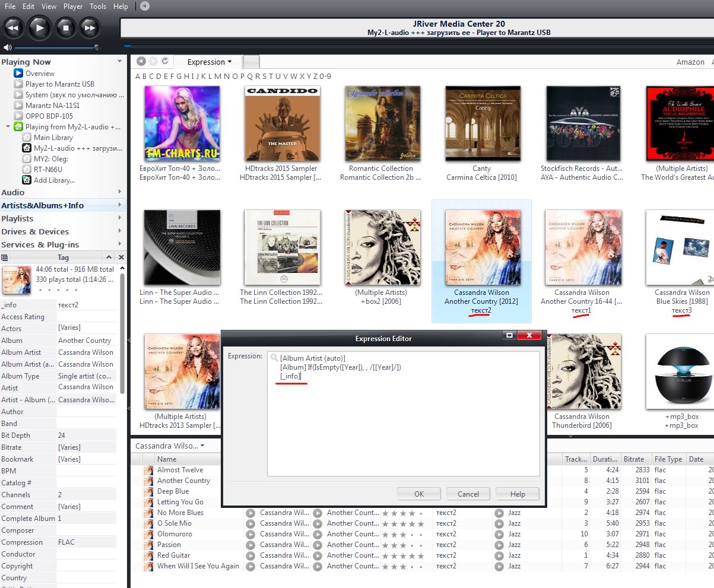Start playback with the Play button
Screen dimensions: 714x588
point(39,27)
